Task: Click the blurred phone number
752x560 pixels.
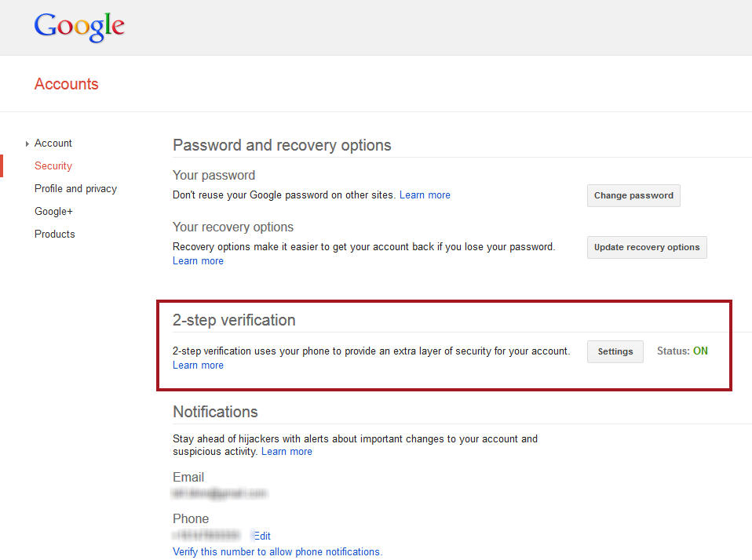Action: point(206,535)
